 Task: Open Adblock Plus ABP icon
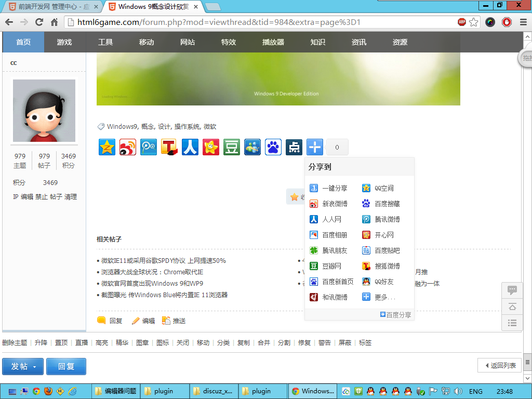(462, 22)
